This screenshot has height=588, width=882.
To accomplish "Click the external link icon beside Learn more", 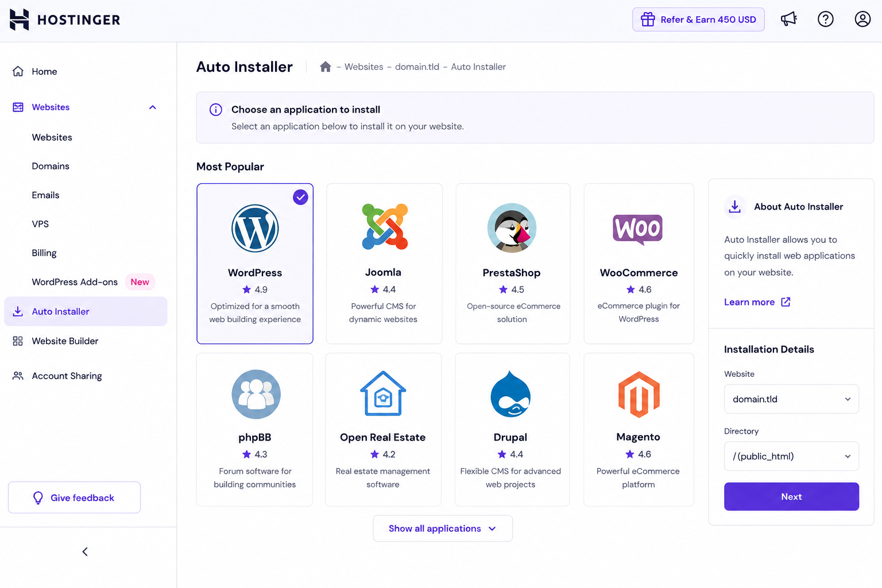I will [x=786, y=302].
